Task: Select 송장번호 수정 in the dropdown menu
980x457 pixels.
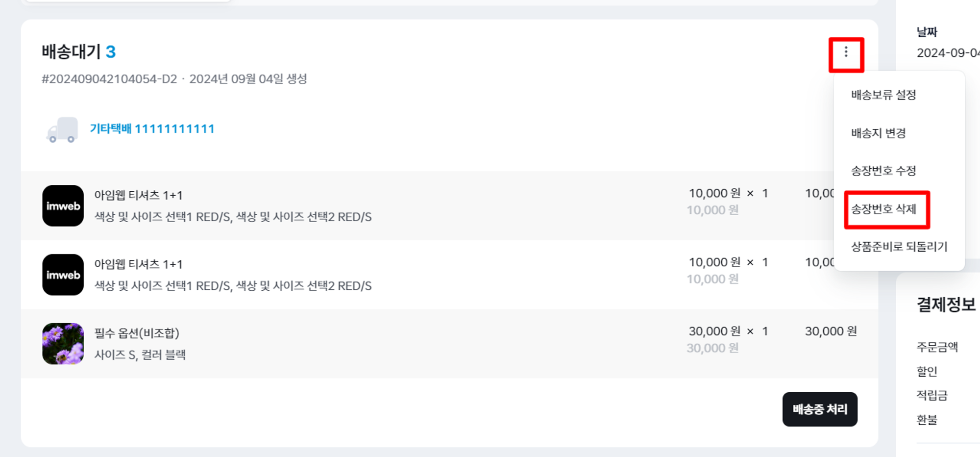Action: [x=883, y=171]
